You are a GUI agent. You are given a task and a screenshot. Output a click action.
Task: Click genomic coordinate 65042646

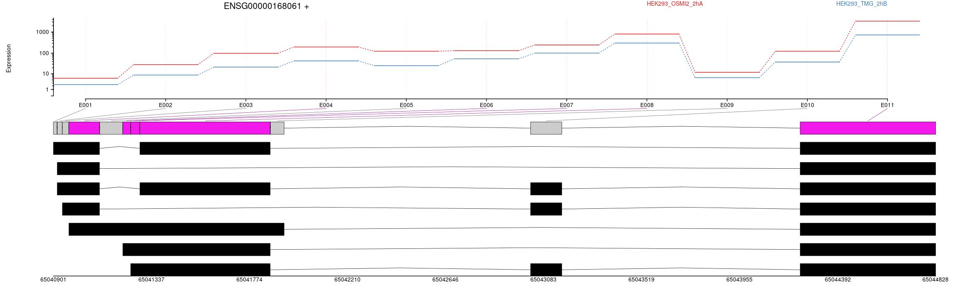(x=445, y=280)
